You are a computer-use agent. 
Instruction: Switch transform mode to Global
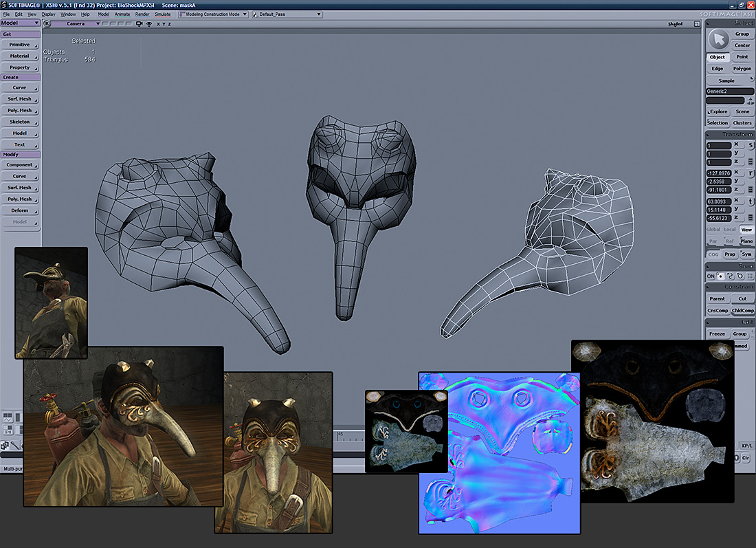coord(713,230)
